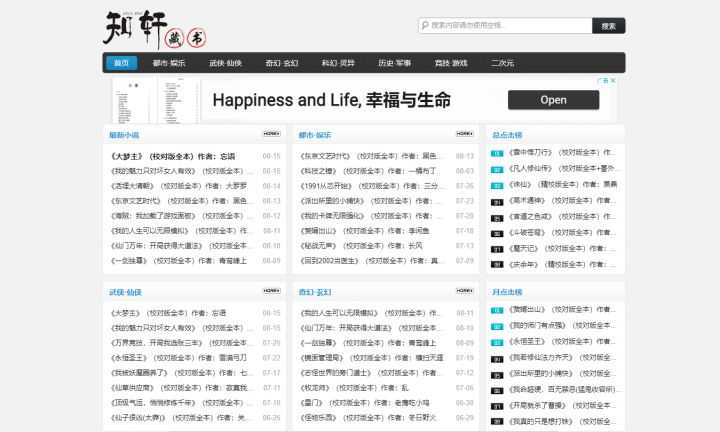Open 《我的师门有点强》 in the 月点击榜

click(562, 325)
